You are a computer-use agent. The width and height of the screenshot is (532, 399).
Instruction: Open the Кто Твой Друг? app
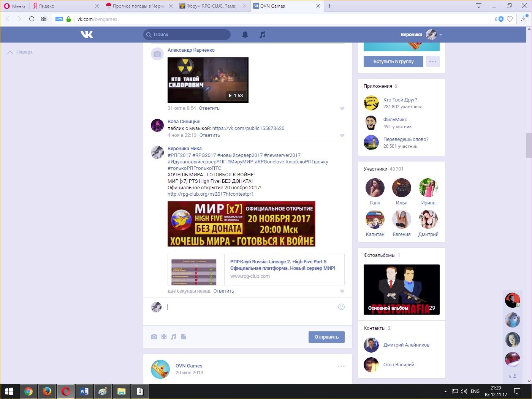(x=400, y=100)
